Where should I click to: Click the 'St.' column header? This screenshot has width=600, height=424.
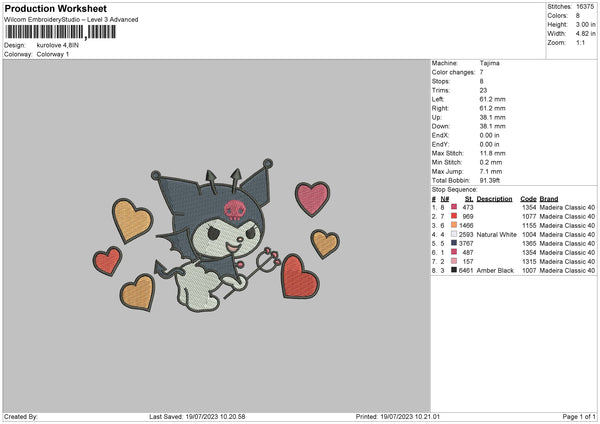(x=469, y=199)
